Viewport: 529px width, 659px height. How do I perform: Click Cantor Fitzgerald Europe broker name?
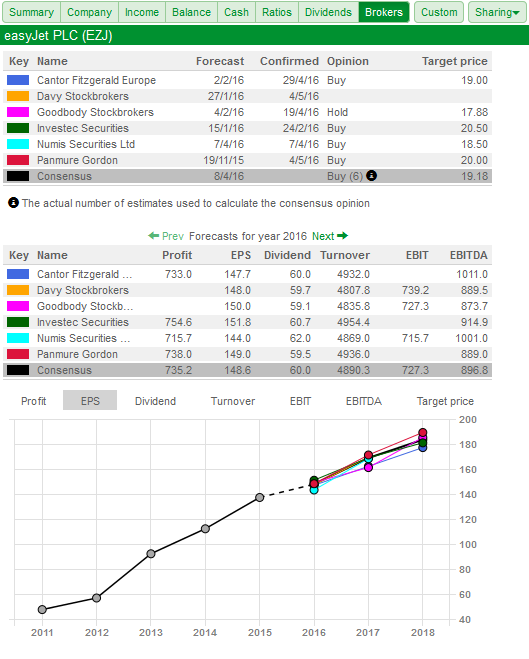coord(96,80)
